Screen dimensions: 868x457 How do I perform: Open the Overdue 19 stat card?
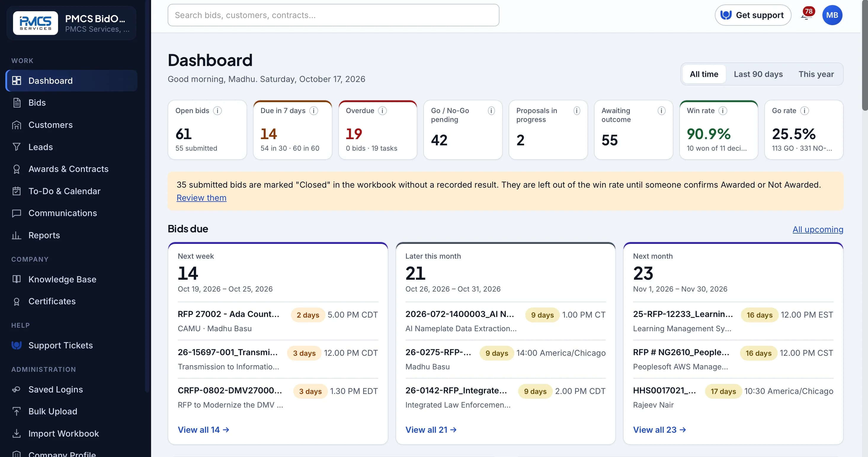tap(378, 130)
